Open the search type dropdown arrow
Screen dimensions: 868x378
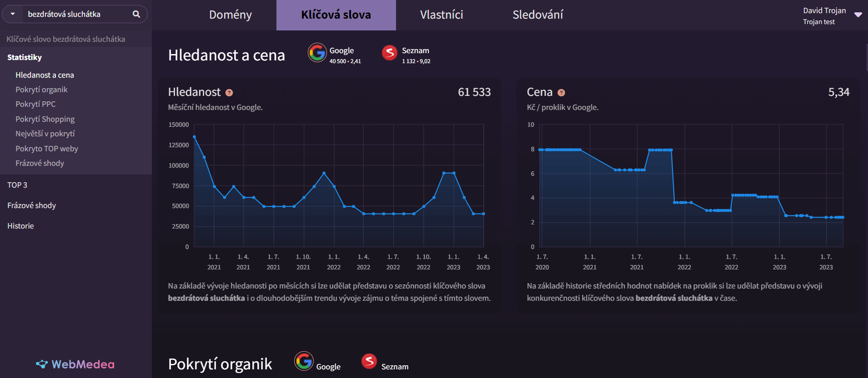click(x=13, y=14)
